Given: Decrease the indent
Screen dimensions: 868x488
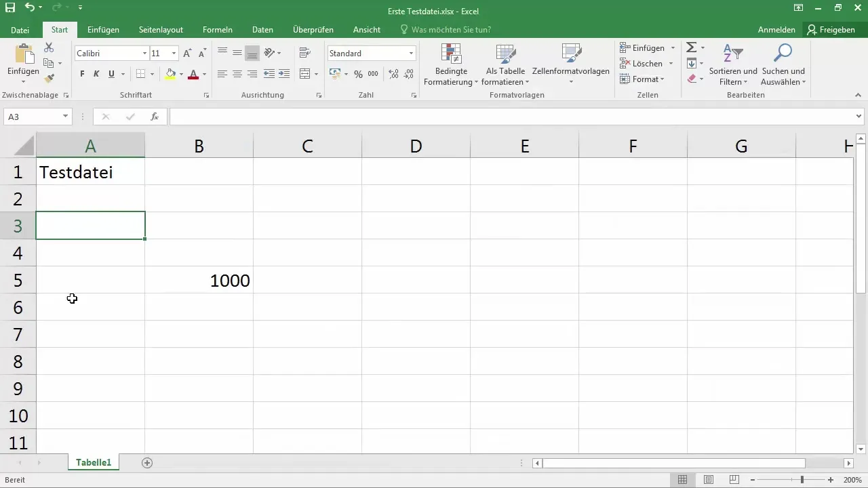Looking at the screenshot, I should [x=269, y=74].
